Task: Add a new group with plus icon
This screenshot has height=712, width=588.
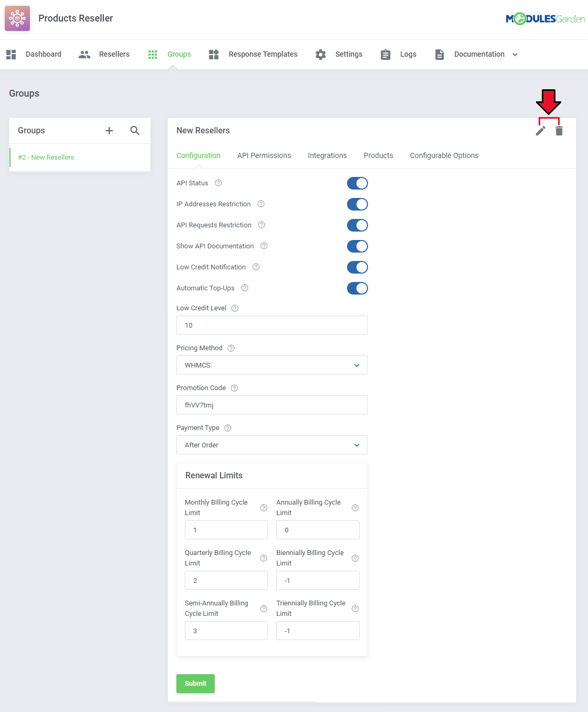Action: 109,131
